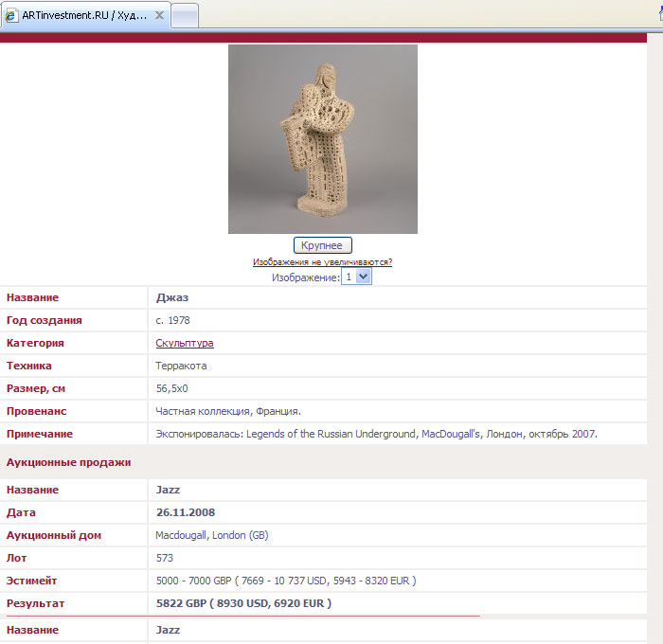Click the lot number 573

point(165,558)
